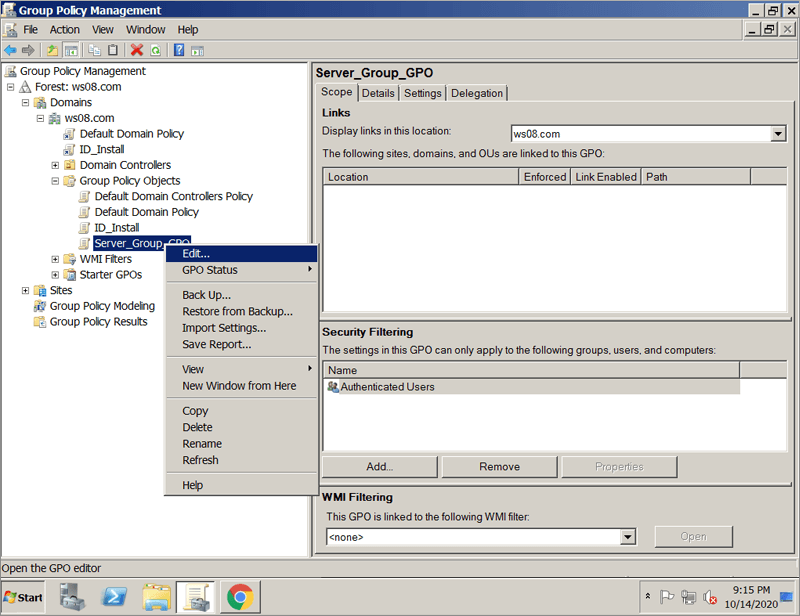Expand the Sites tree node
The width and height of the screenshot is (800, 616).
pyautogui.click(x=25, y=290)
